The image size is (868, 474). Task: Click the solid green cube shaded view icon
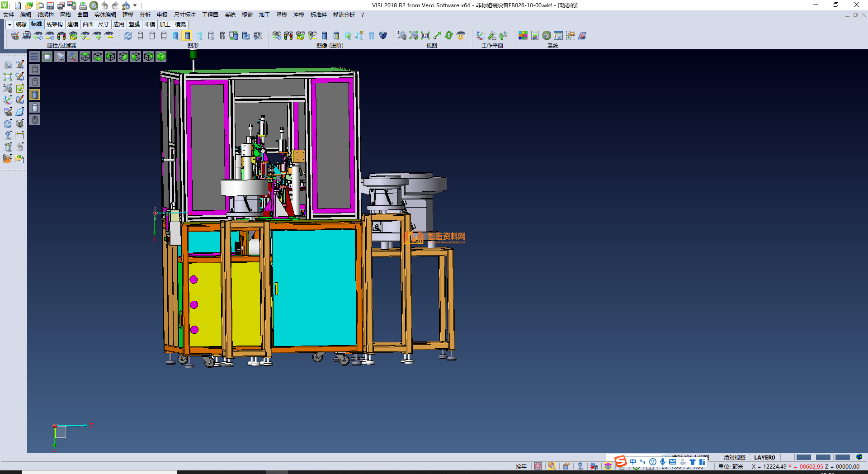161,57
